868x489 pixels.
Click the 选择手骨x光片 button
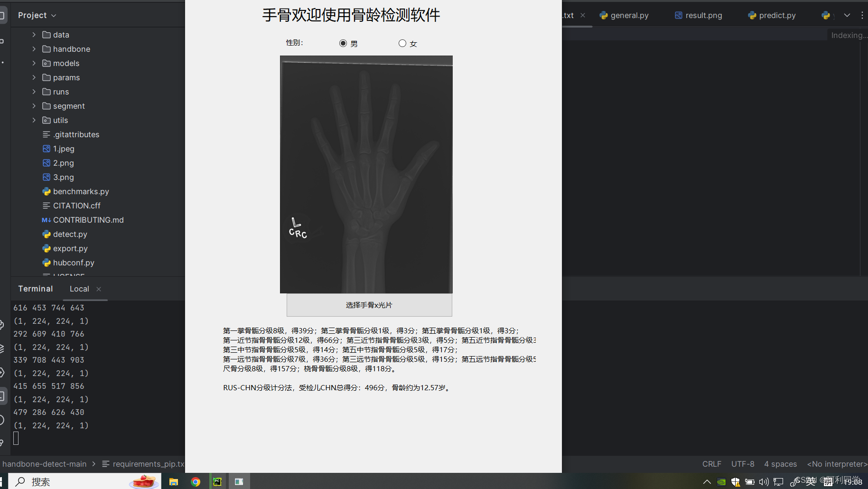pos(369,305)
